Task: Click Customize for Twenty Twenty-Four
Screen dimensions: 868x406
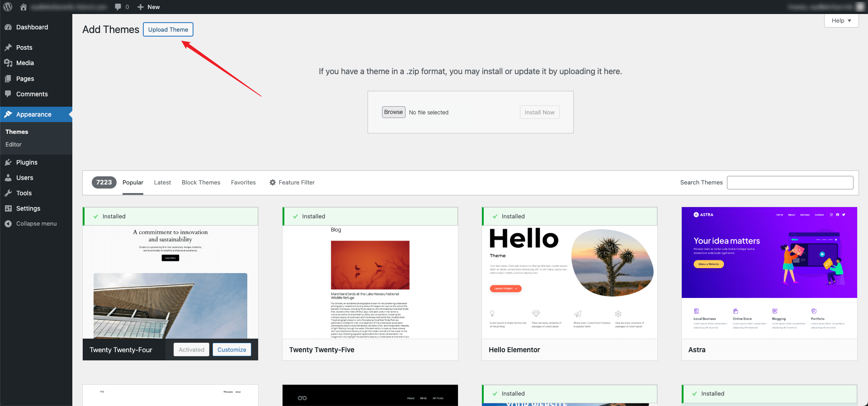Action: (231, 349)
